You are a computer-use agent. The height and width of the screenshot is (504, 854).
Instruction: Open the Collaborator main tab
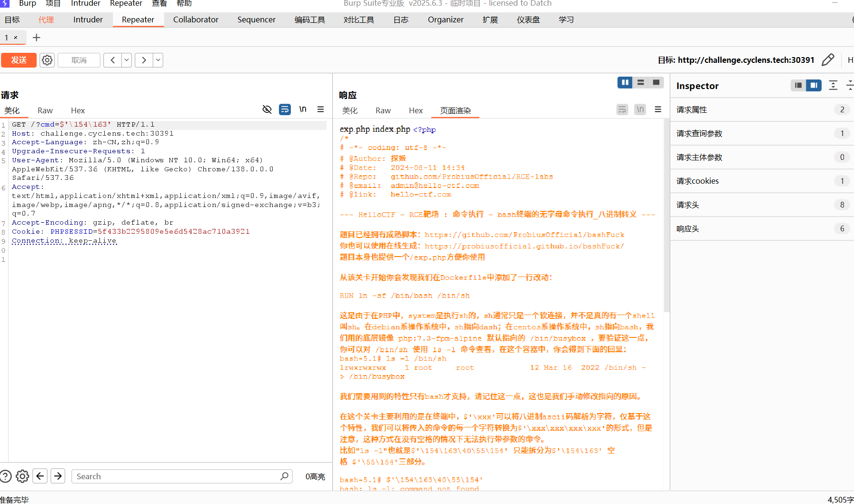pos(196,20)
